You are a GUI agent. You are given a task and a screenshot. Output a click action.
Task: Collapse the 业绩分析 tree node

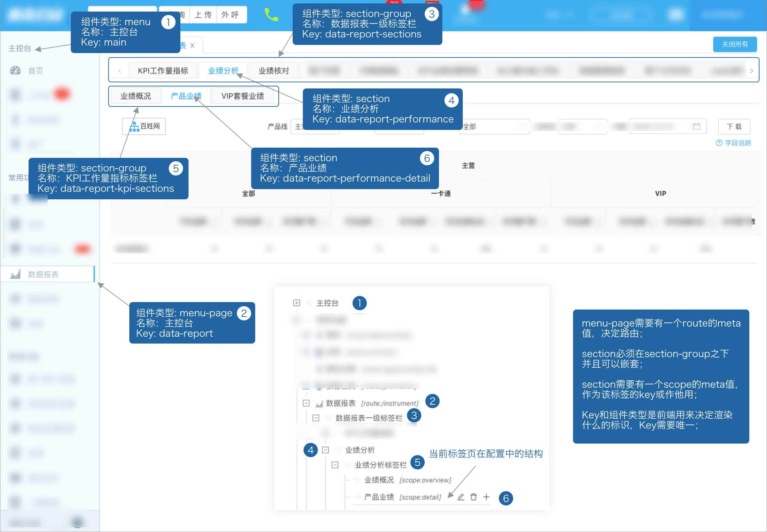point(325,450)
